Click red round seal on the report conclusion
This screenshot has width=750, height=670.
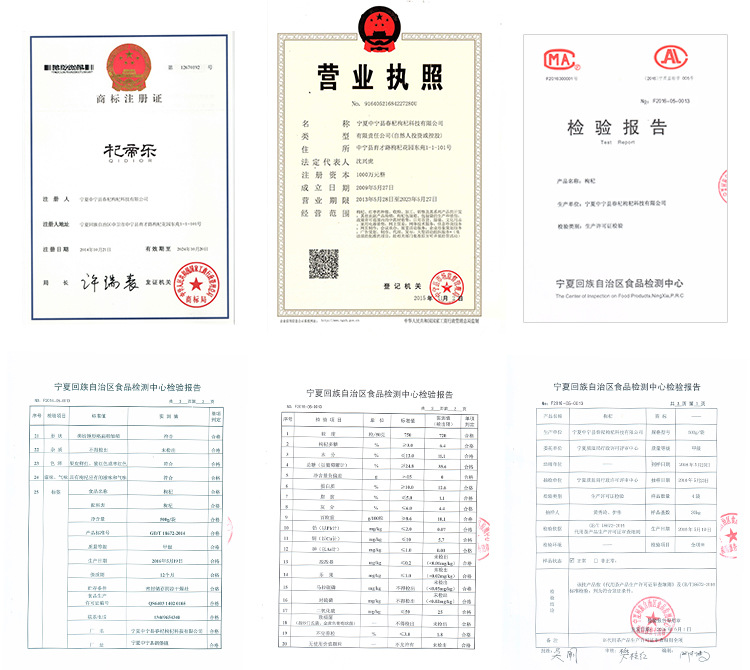(x=653, y=619)
